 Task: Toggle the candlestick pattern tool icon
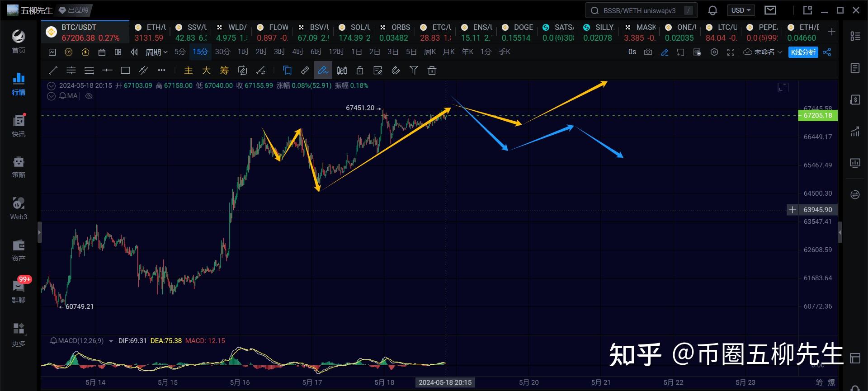point(341,71)
